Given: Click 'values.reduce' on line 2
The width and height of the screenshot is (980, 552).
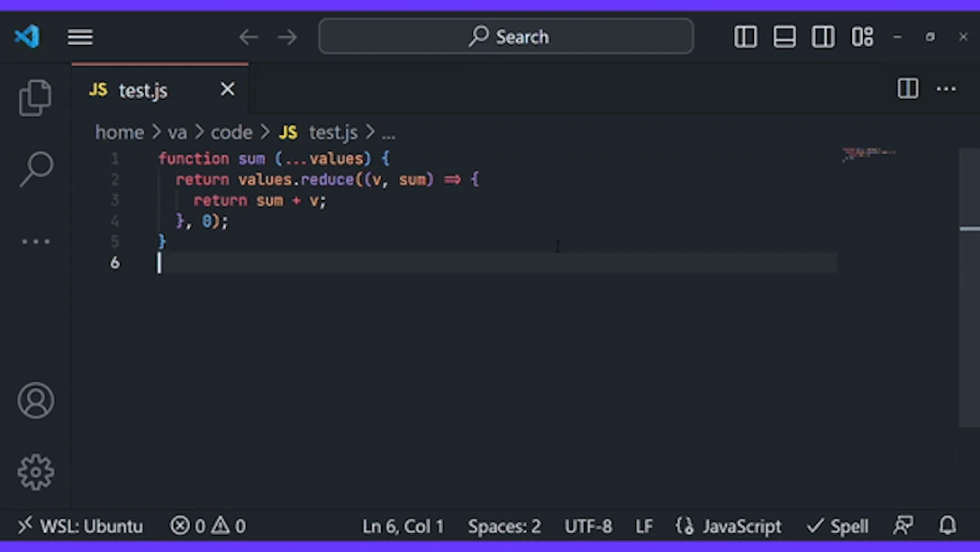Looking at the screenshot, I should click(296, 180).
